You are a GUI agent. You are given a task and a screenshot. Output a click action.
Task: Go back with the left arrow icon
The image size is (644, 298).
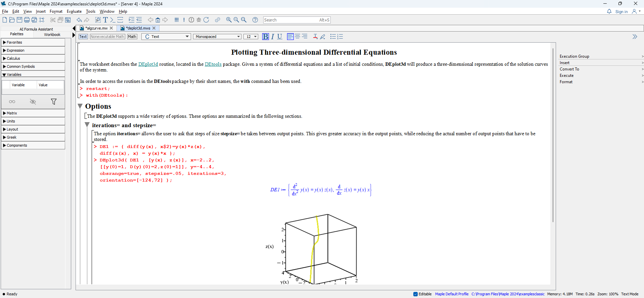[150, 20]
